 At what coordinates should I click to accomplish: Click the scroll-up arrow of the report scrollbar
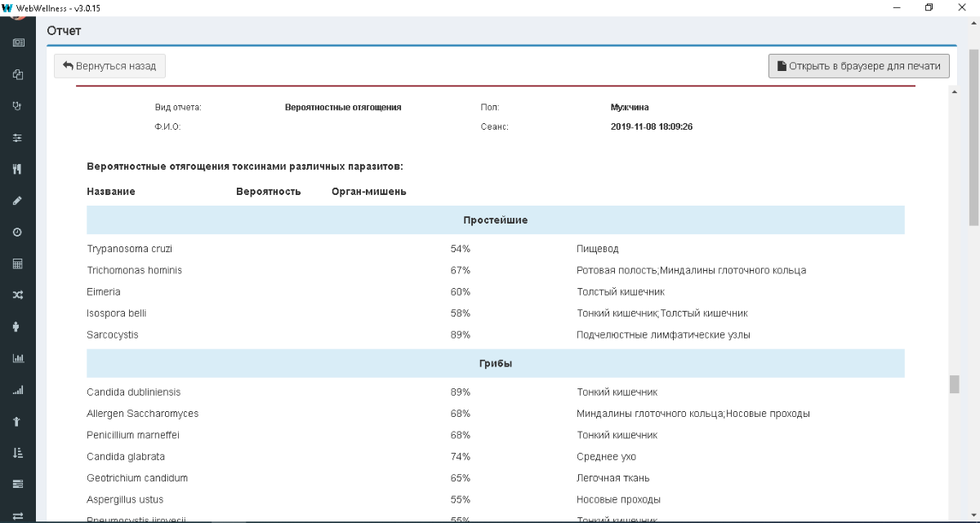point(954,91)
